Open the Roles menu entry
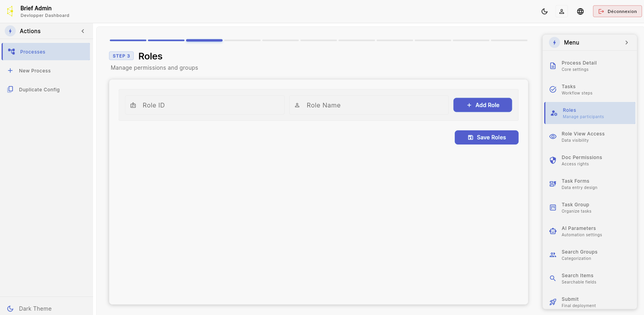The image size is (644, 315). pyautogui.click(x=590, y=113)
